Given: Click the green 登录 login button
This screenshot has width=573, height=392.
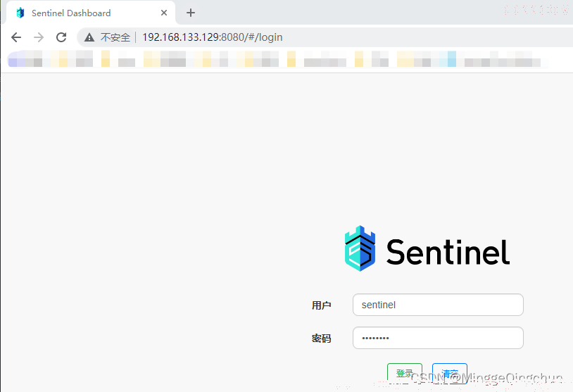Looking at the screenshot, I should click(x=405, y=374).
